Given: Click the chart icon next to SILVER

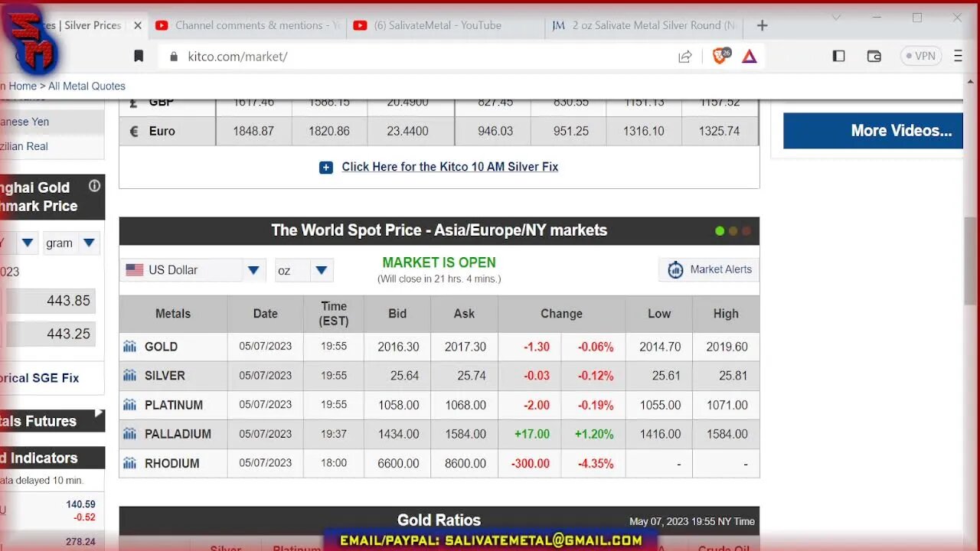Looking at the screenshot, I should (129, 376).
